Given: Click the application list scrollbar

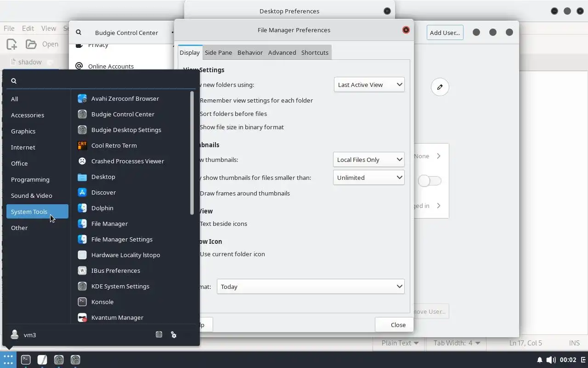Looking at the screenshot, I should click(x=192, y=153).
